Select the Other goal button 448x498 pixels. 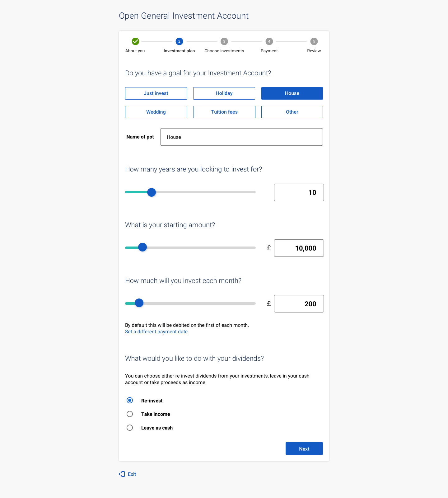[x=292, y=112]
